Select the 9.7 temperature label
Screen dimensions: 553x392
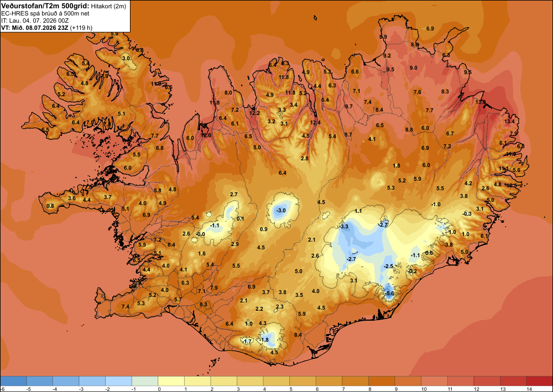[349, 107]
